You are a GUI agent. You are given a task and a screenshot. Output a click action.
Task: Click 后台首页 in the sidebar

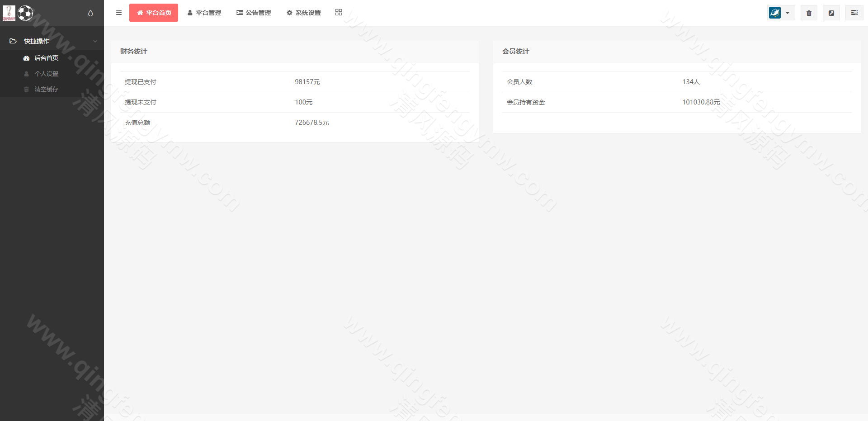click(x=47, y=58)
